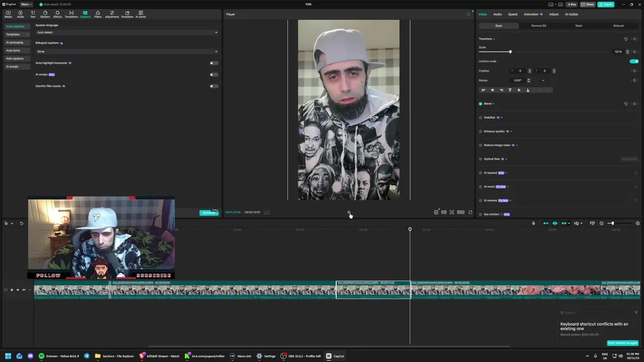Click the undo arrow above timeline
This screenshot has height=362, width=644.
pos(21,223)
